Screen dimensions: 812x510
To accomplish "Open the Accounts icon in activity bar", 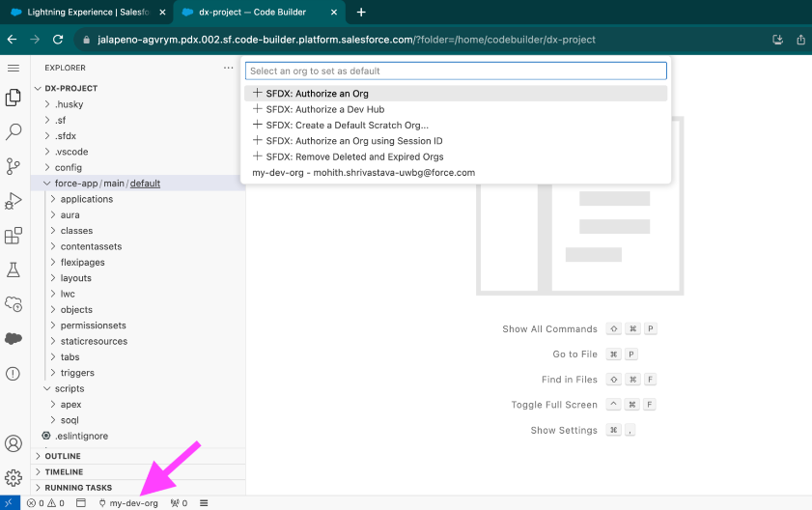I will click(14, 443).
